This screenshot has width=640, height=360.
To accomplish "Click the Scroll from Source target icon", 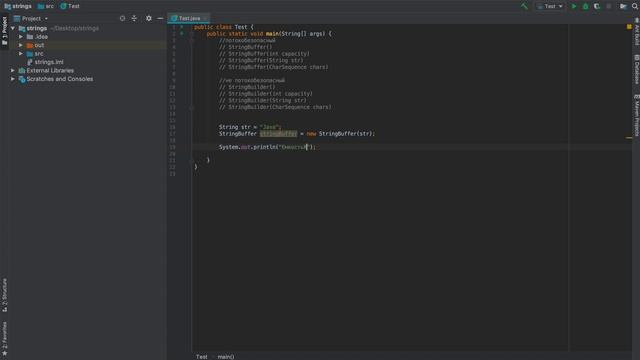I will pos(122,18).
